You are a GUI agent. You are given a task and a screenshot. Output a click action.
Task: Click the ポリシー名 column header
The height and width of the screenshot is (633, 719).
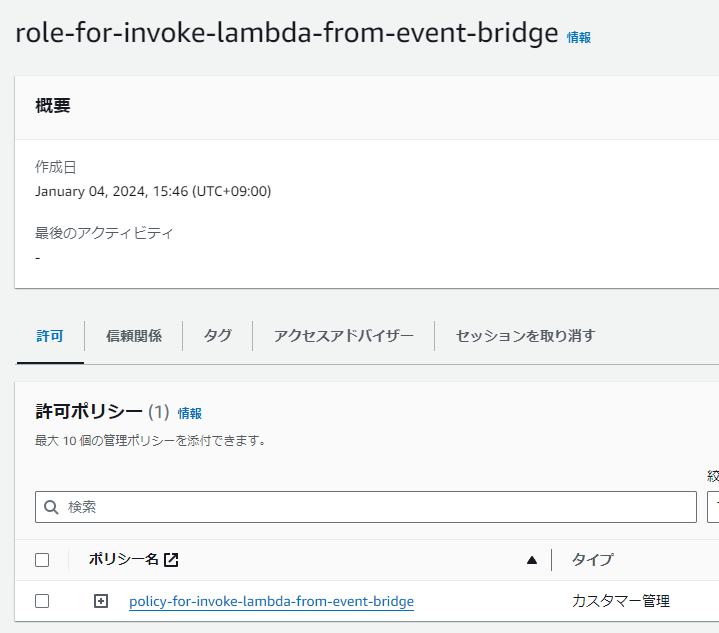[x=124, y=559]
